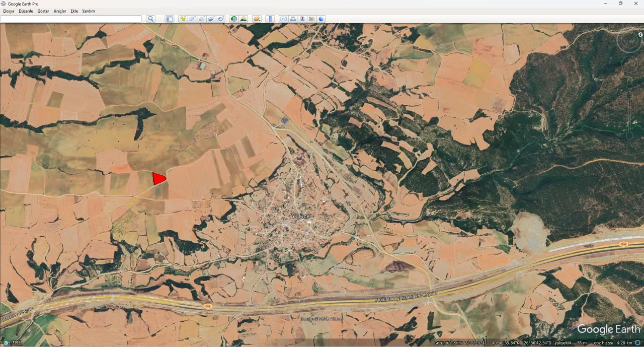Click the Yoluce town label
Screen dimensions: 644x347
[x=301, y=216]
